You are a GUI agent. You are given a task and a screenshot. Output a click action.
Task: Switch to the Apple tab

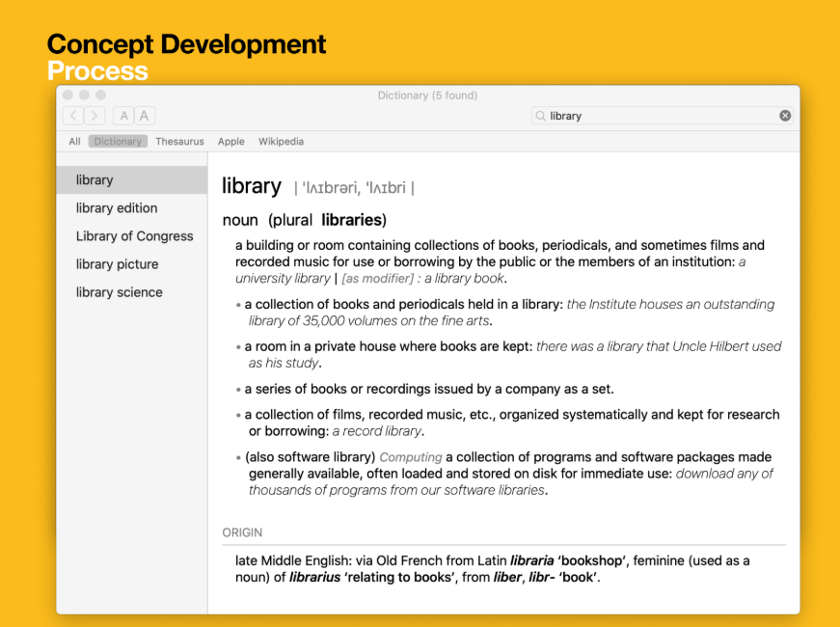pos(230,142)
